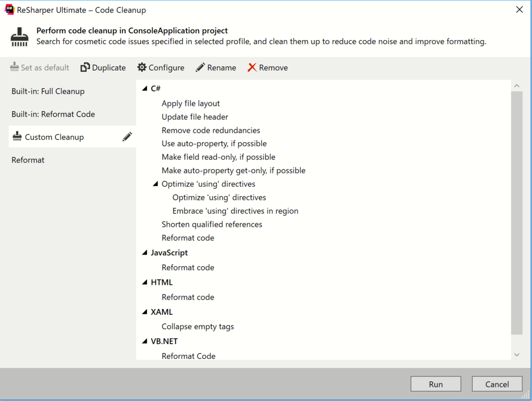Screen dimensions: 532x401
Task: Cancel the Code Cleanup dialog
Action: point(497,384)
